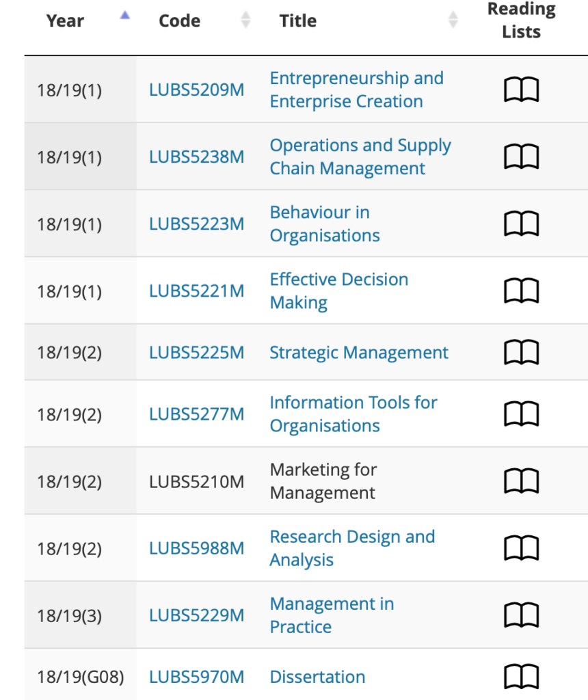Open reading list icon for Effective Decision Making

tap(521, 291)
